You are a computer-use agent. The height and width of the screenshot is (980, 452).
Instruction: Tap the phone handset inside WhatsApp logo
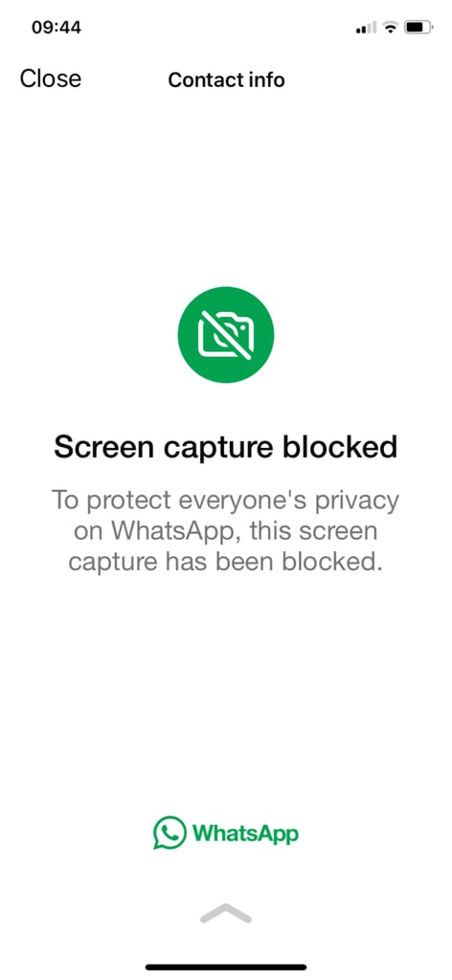tap(169, 832)
